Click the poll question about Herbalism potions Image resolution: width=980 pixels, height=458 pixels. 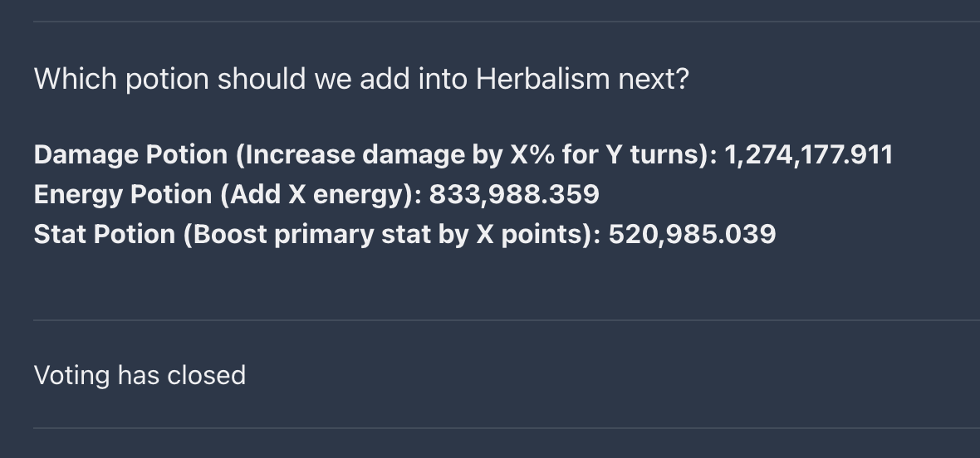361,80
